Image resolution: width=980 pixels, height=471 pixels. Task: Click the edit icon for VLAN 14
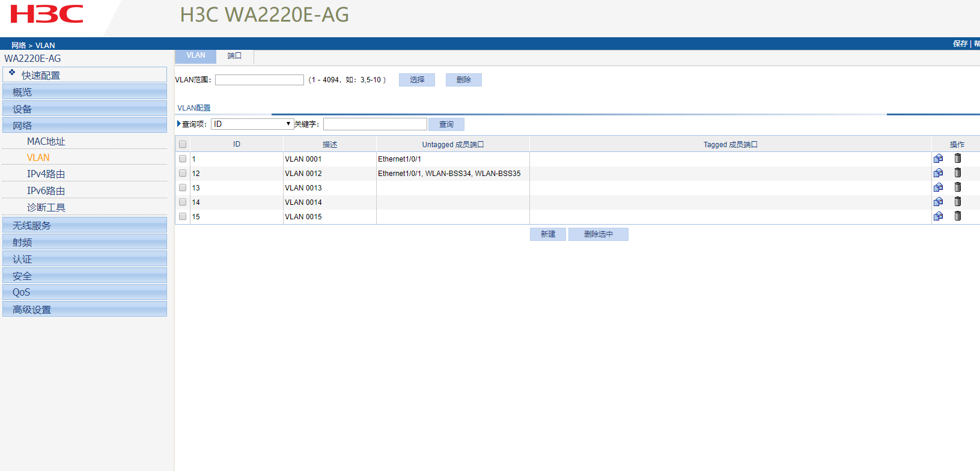[x=938, y=202]
